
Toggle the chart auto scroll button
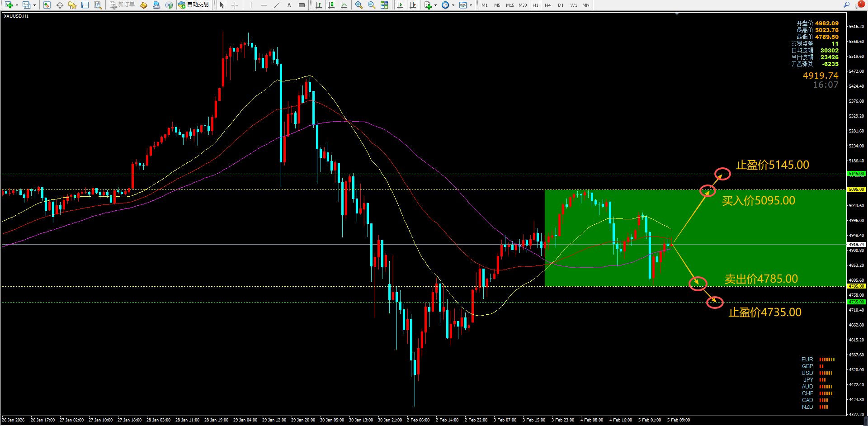click(x=400, y=5)
